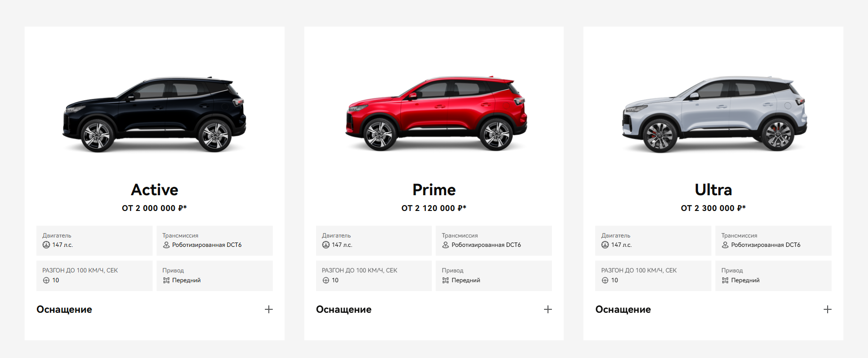Click Оснащение label in Ultra card

[x=623, y=309]
